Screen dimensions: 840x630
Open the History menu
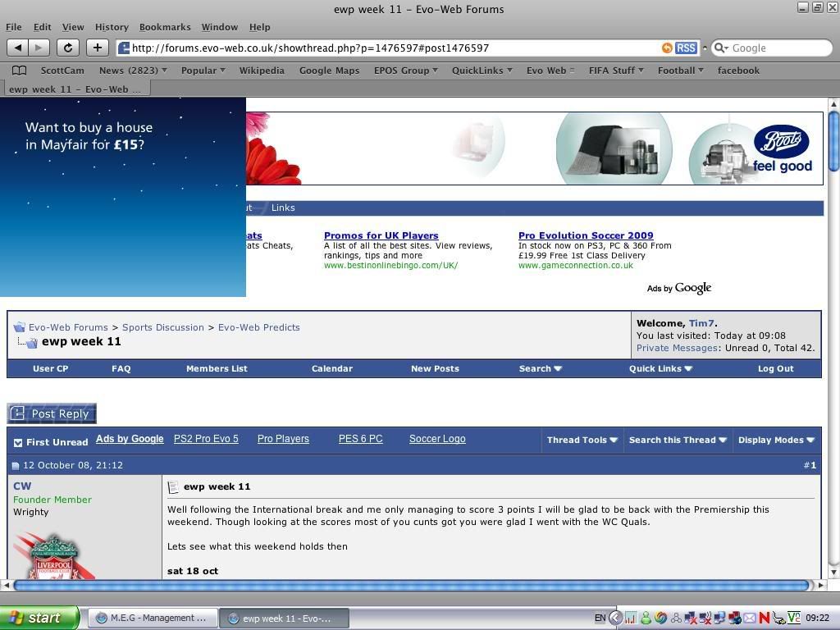tap(112, 27)
